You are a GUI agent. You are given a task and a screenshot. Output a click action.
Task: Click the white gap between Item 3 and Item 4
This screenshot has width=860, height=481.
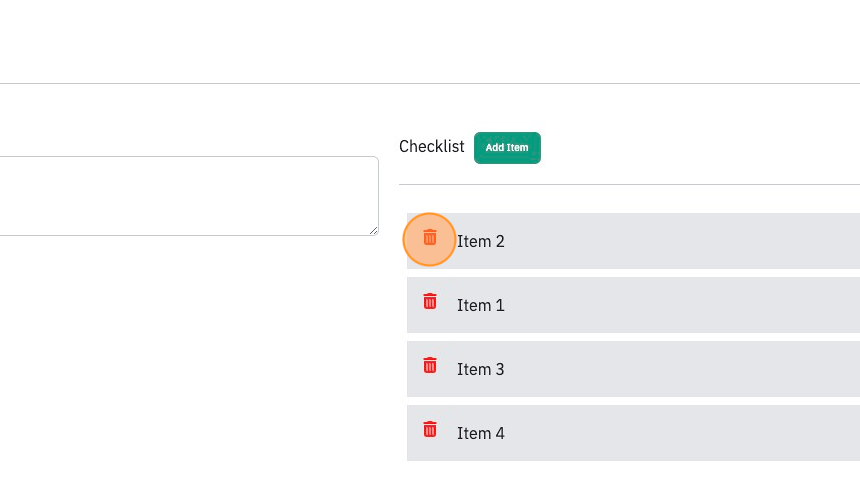point(633,401)
